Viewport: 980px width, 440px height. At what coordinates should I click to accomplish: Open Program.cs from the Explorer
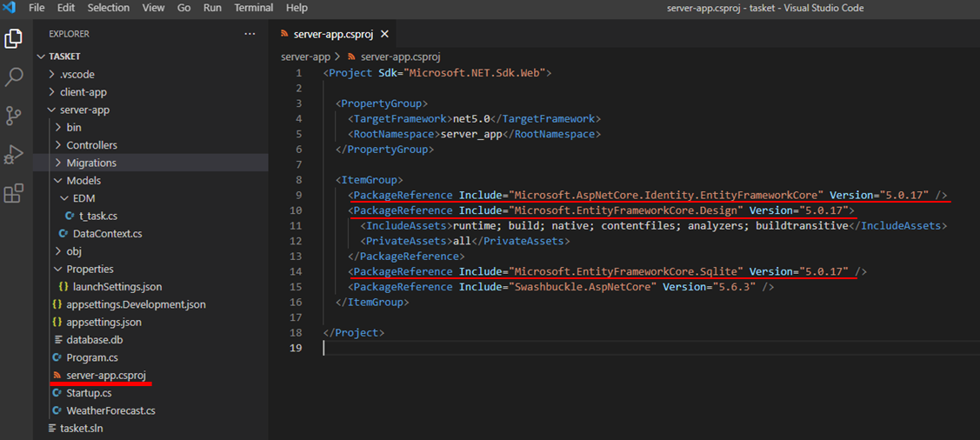tap(92, 358)
